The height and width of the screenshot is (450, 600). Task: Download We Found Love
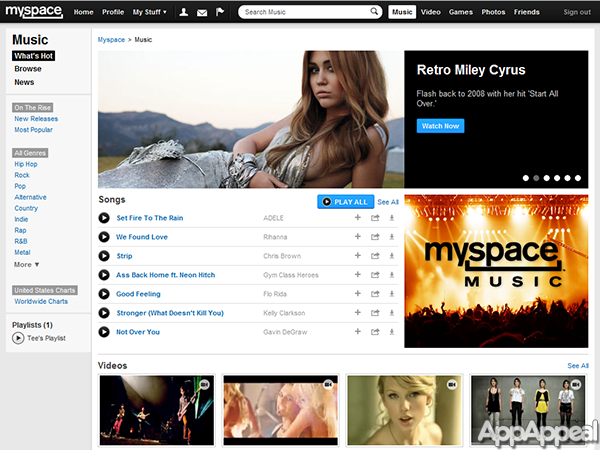392,237
